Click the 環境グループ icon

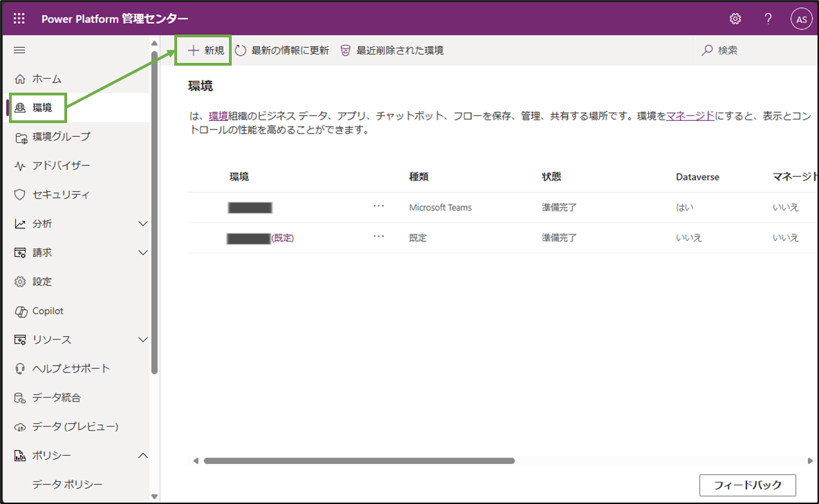pyautogui.click(x=21, y=138)
